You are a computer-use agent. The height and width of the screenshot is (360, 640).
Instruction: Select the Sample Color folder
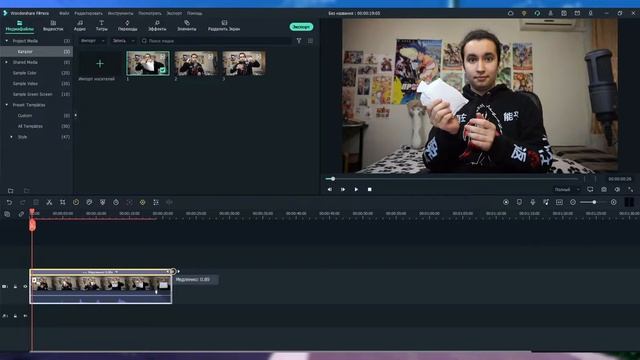click(24, 73)
